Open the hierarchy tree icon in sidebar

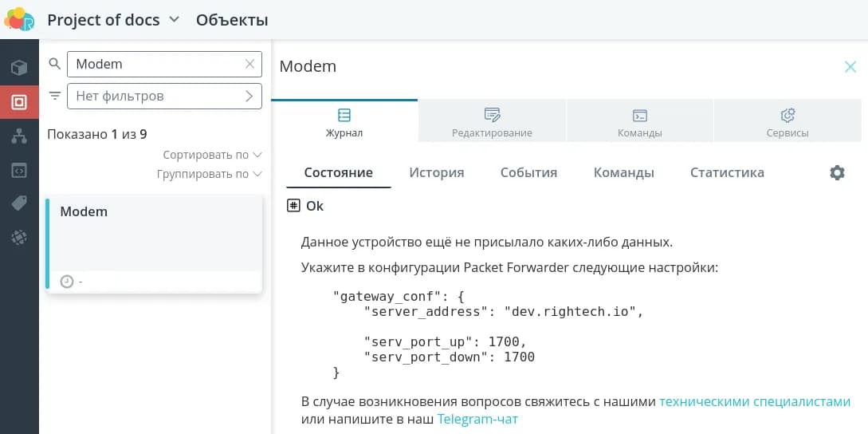coord(19,136)
